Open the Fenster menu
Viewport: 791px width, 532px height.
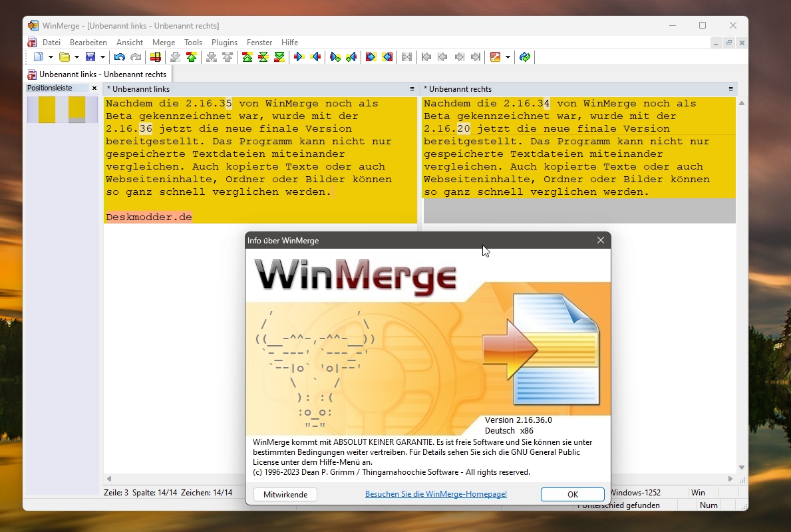(259, 43)
